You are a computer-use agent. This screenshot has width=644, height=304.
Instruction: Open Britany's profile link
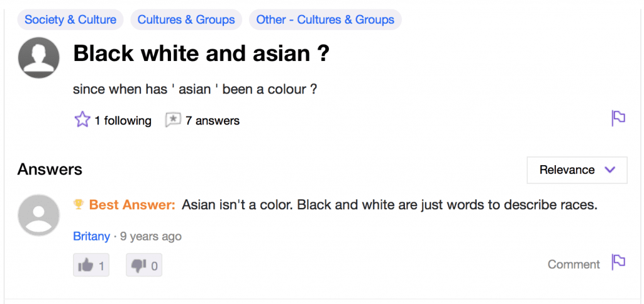pyautogui.click(x=91, y=237)
